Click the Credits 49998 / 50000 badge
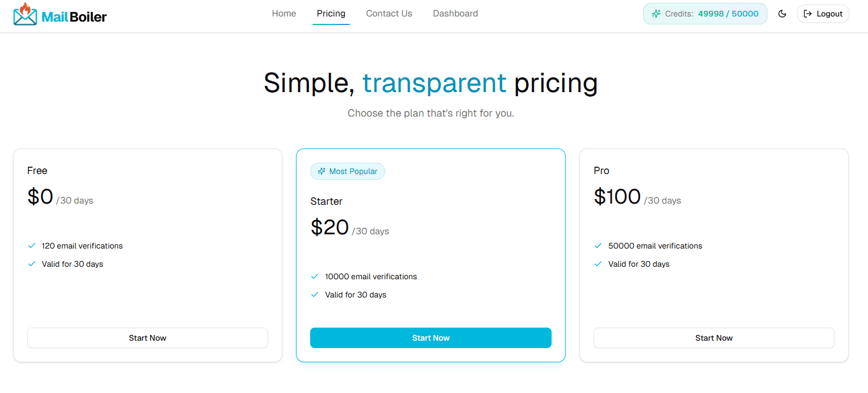The width and height of the screenshot is (868, 393). 704,14
